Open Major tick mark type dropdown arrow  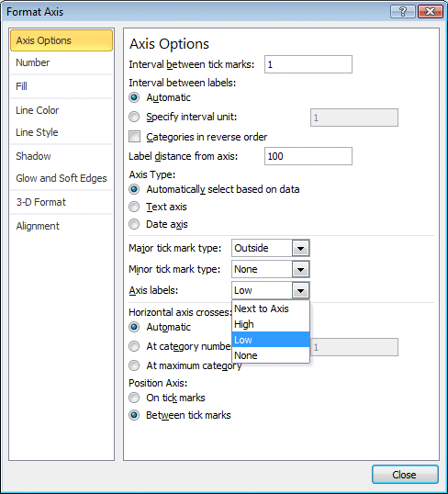300,248
